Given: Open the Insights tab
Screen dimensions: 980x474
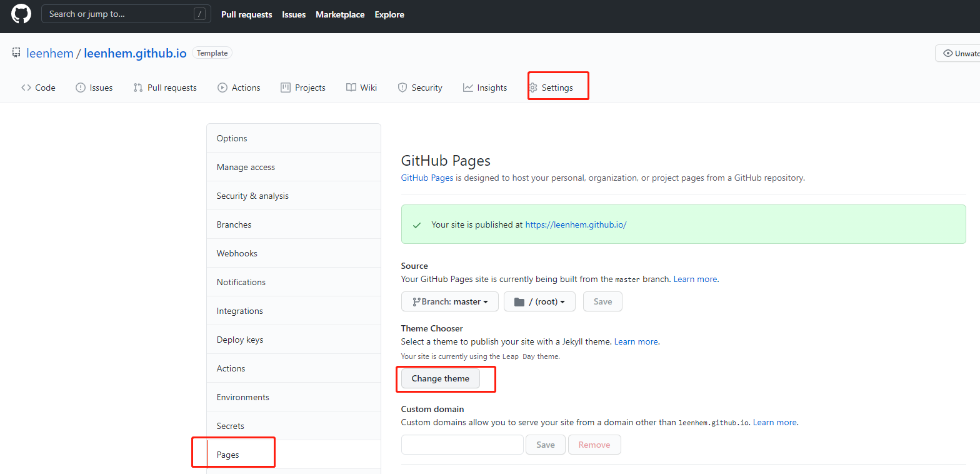Looking at the screenshot, I should (x=485, y=88).
